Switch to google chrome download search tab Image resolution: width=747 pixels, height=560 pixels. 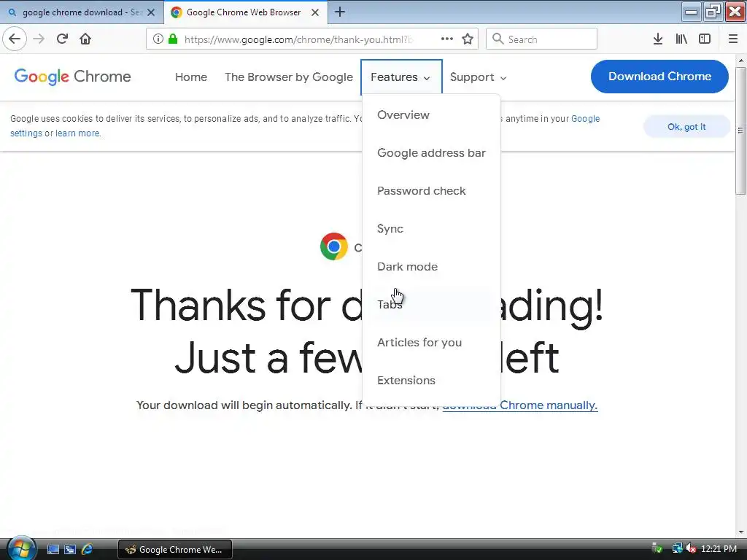pos(81,12)
